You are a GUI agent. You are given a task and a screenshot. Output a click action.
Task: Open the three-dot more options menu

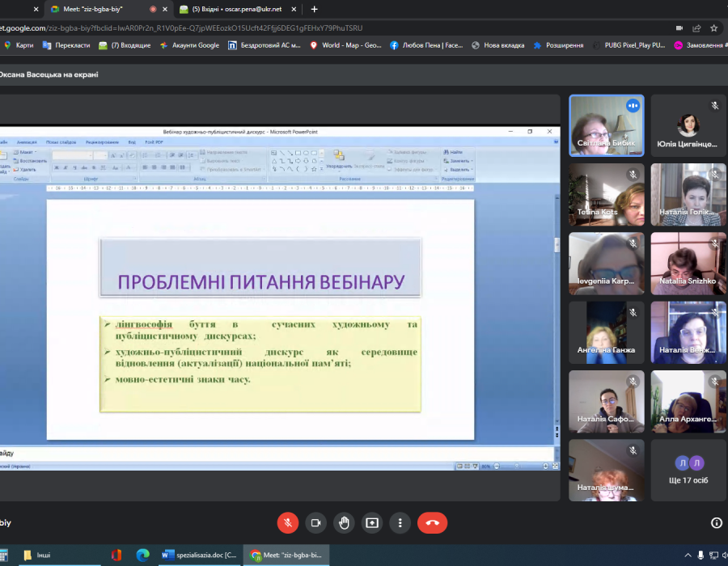click(x=400, y=522)
